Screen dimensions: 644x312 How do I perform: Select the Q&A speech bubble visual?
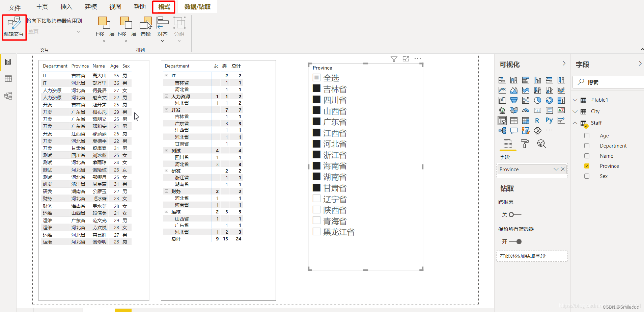[514, 131]
